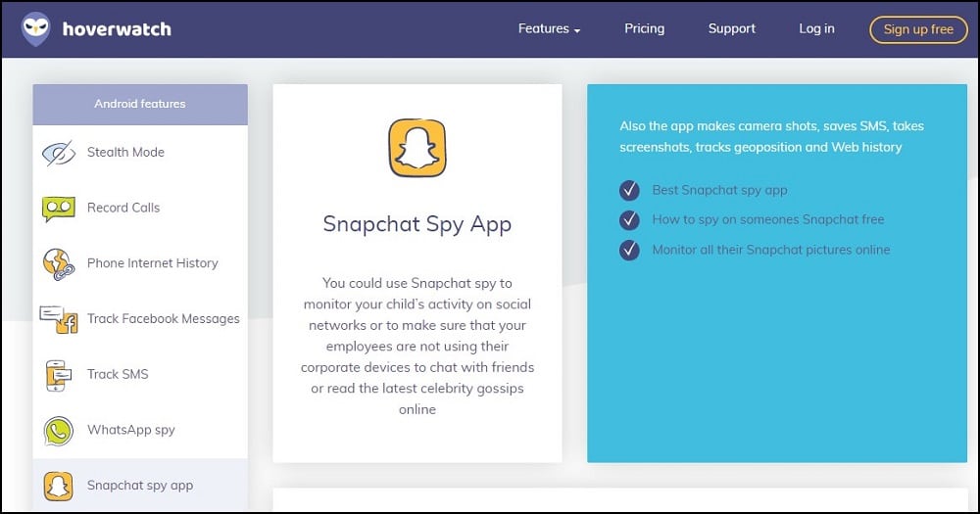Click the Snapchat ghost icon in sidebar
The height and width of the screenshot is (514, 980).
coord(59,486)
